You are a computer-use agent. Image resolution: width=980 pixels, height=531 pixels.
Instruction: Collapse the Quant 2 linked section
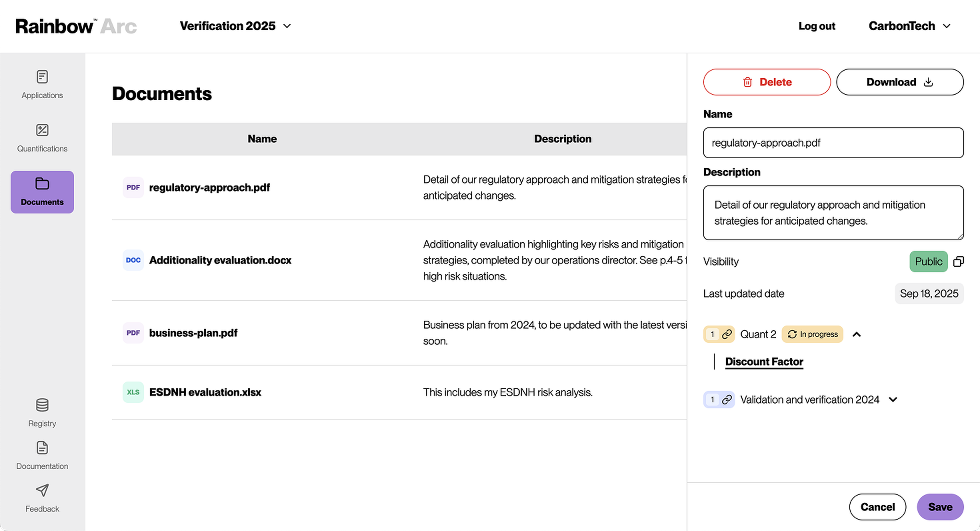(856, 334)
